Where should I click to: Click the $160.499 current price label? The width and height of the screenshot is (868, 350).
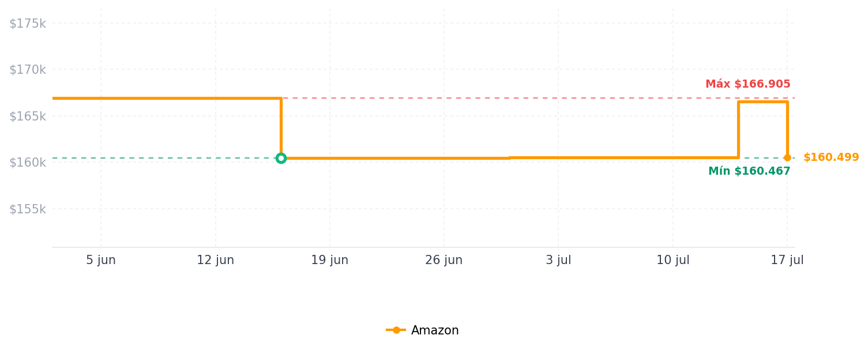pos(831,157)
